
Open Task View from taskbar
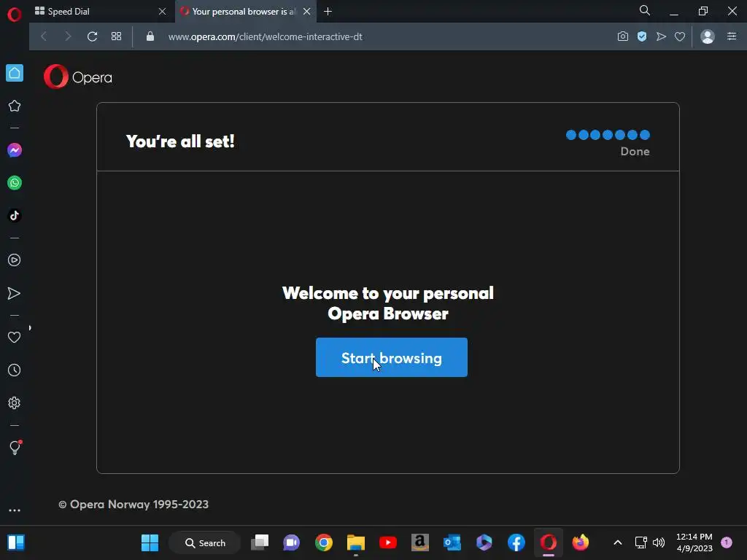[260, 542]
